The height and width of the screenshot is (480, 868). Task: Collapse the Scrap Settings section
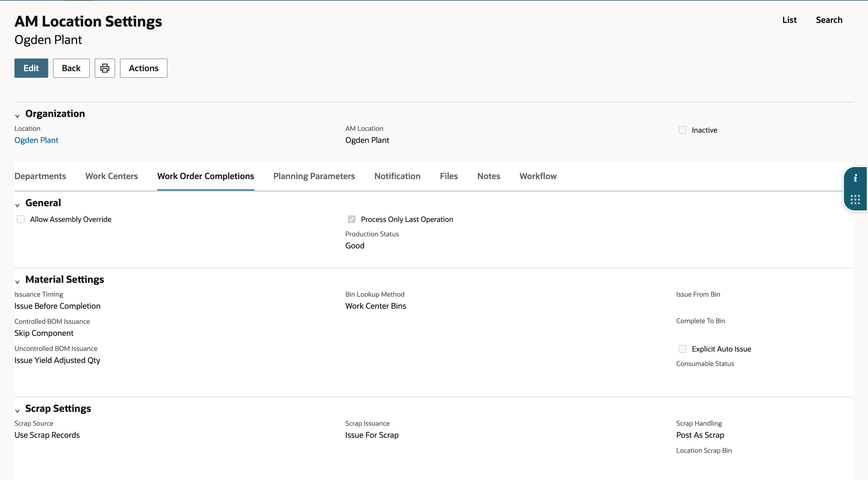click(17, 411)
